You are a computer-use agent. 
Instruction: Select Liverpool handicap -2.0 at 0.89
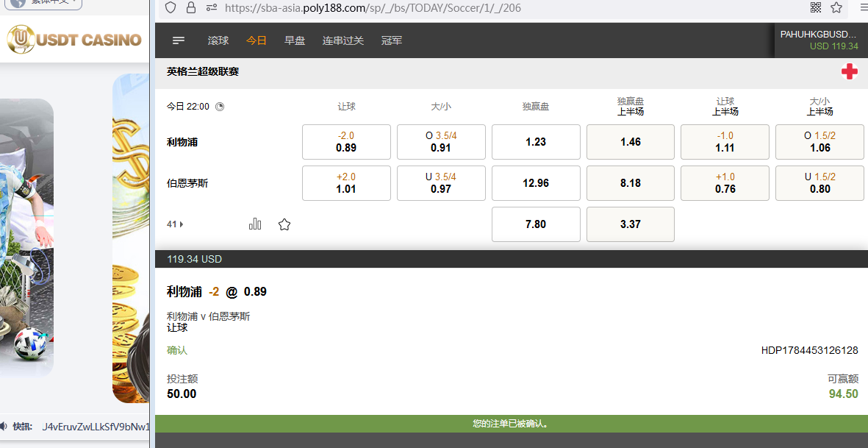point(346,142)
